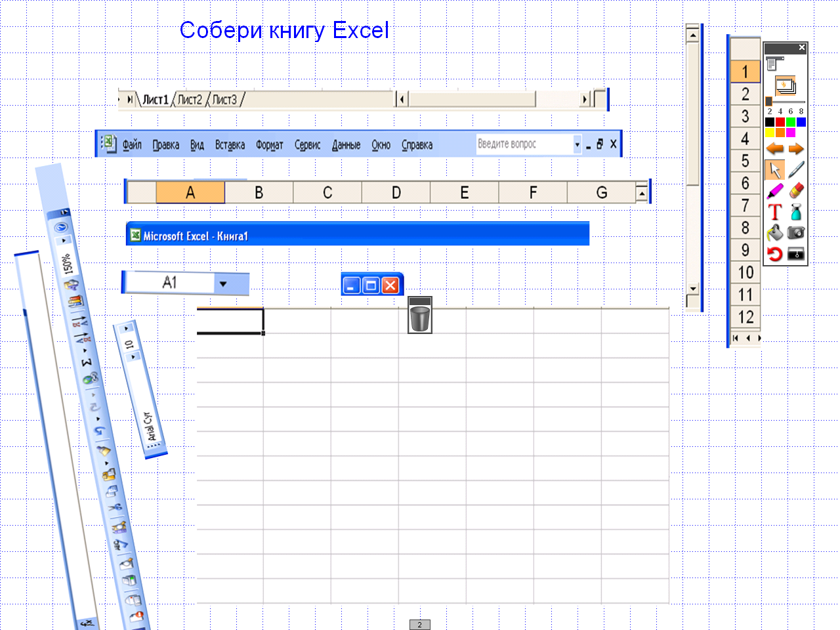Switch to sheet tab Лист3
The image size is (840, 630).
224,100
